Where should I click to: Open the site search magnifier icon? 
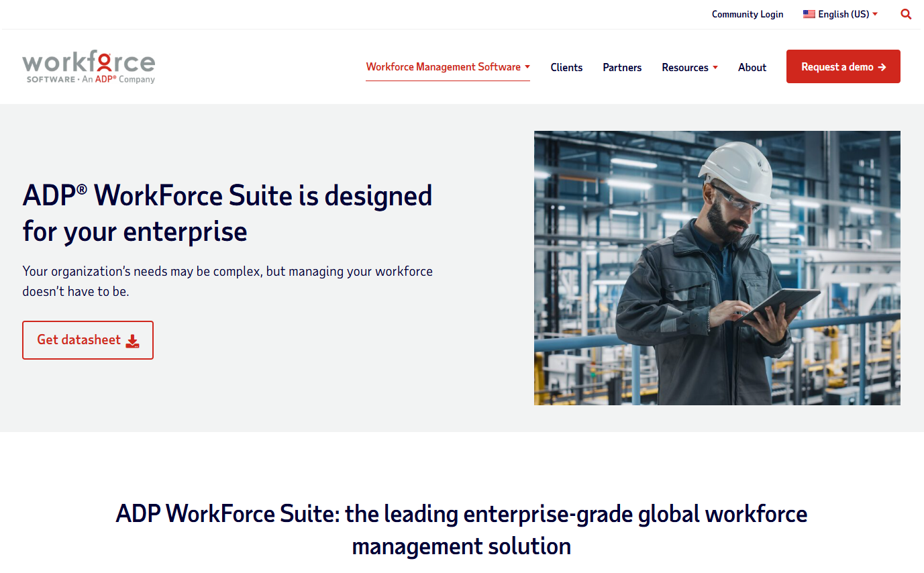tap(906, 14)
